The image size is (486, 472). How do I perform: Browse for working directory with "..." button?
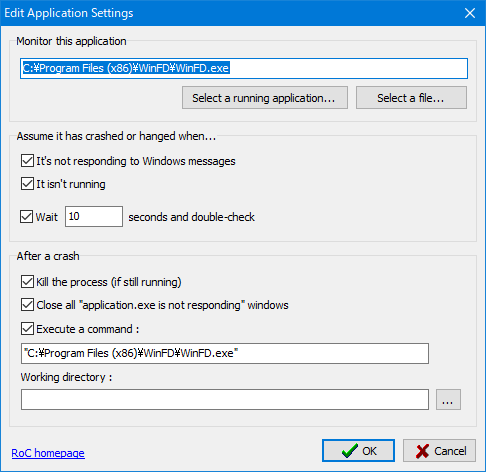pyautogui.click(x=448, y=399)
